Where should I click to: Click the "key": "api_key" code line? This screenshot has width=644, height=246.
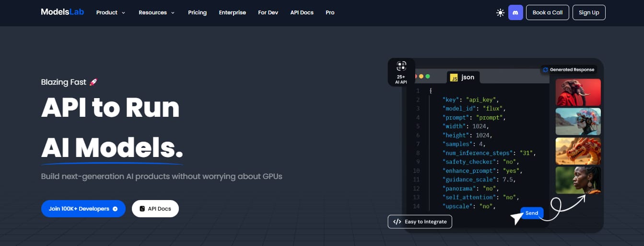click(471, 100)
